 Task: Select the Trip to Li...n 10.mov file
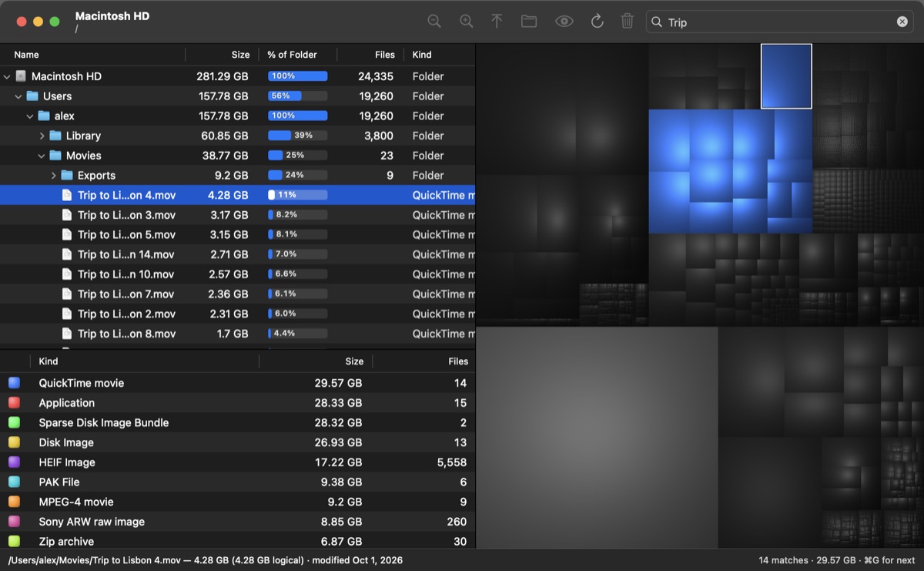click(238, 274)
